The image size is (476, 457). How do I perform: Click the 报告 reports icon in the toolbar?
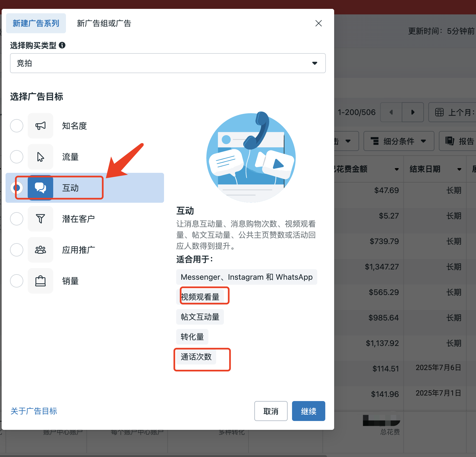click(450, 141)
